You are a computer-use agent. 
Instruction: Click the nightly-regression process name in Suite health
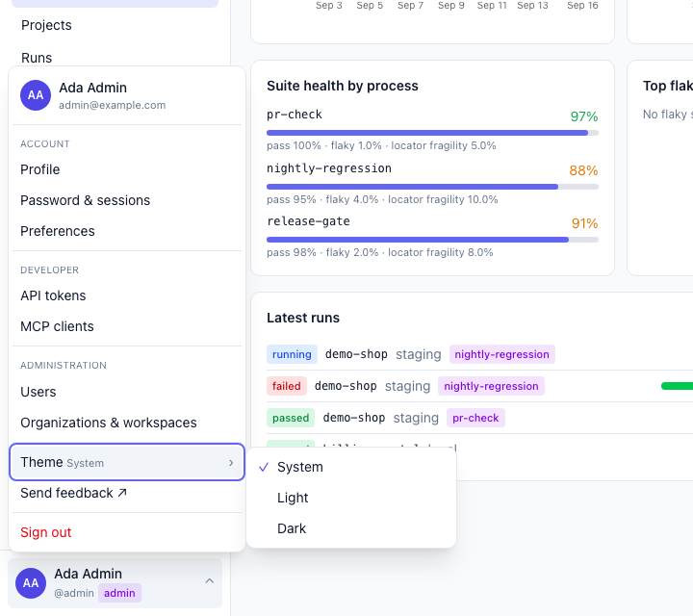329,168
